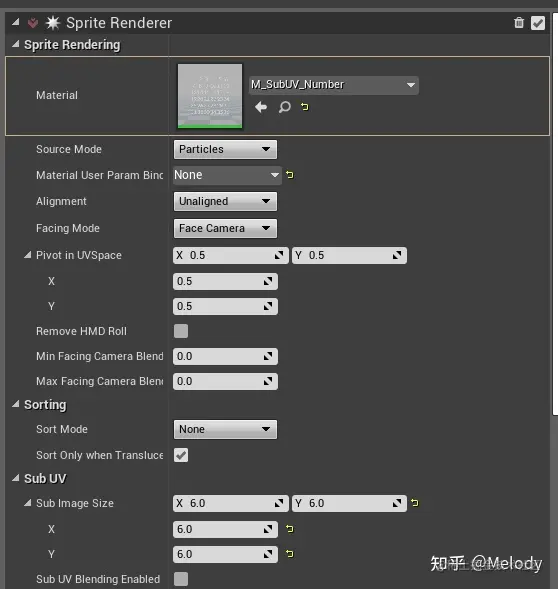
Task: Open the Alignment Unaligned dropdown
Action: coord(225,201)
